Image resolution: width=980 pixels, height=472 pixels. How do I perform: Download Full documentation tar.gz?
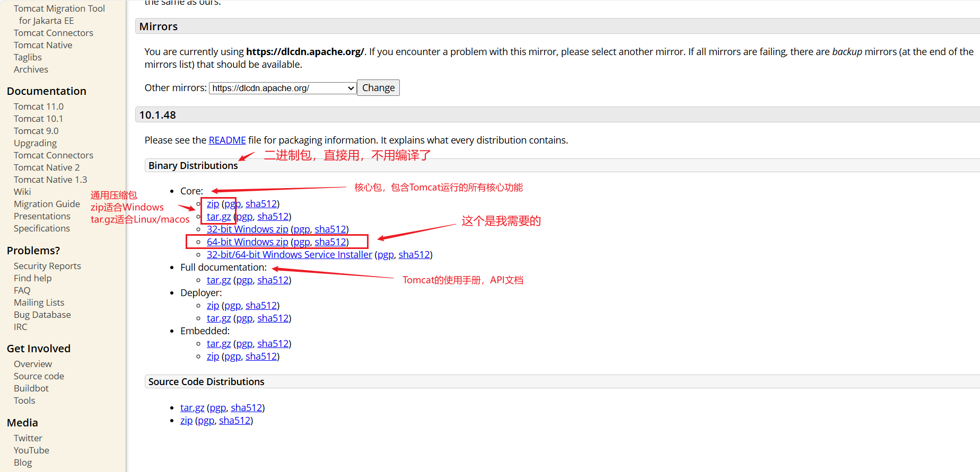[x=218, y=280]
